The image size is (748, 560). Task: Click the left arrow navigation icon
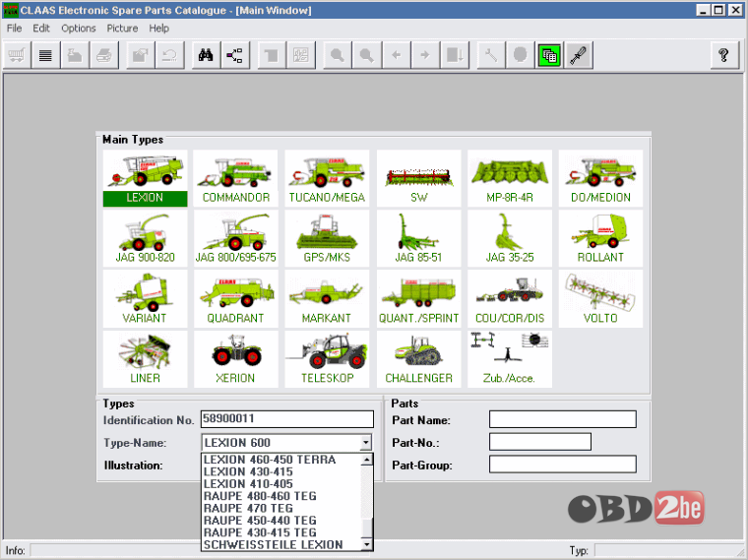coord(396,55)
